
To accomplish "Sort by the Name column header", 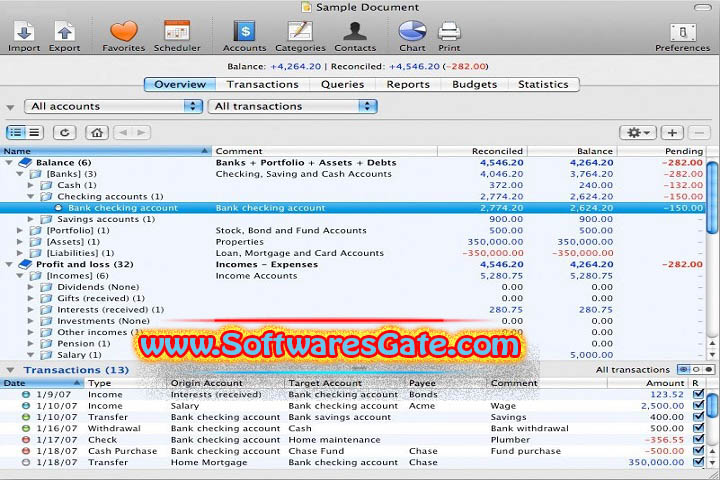I will coord(106,151).
